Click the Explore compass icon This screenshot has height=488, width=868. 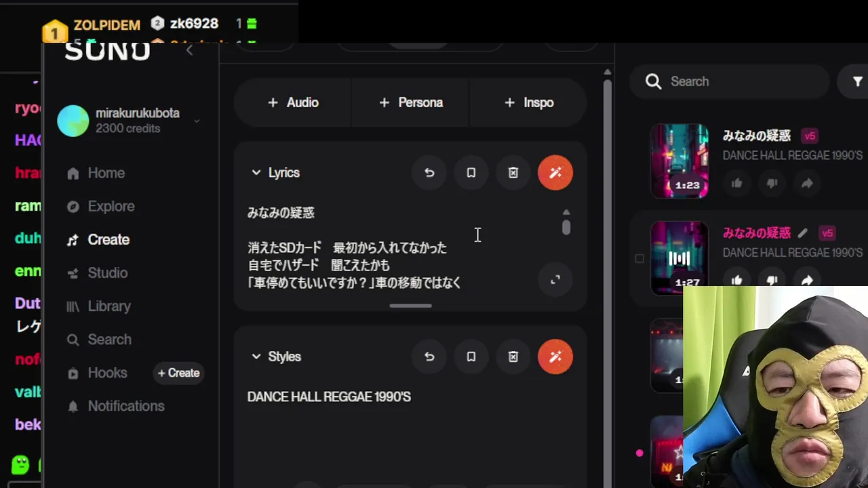73,207
